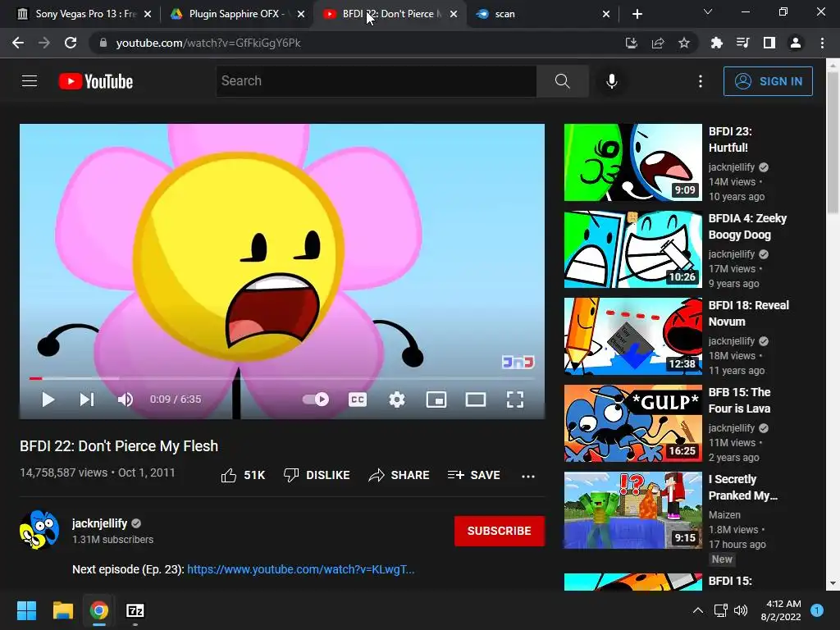Image resolution: width=840 pixels, height=630 pixels.
Task: Like the video (51K)
Action: point(243,475)
